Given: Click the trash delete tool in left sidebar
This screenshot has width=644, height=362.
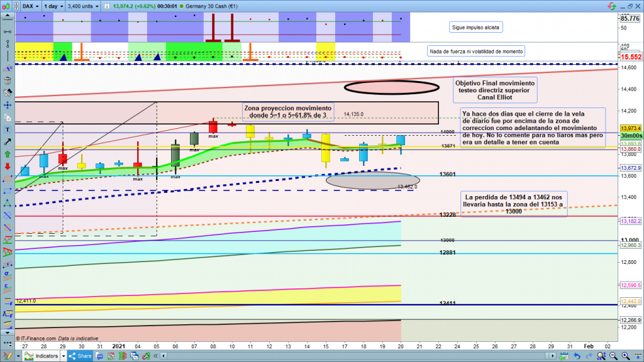Looking at the screenshot, I should point(7,80).
